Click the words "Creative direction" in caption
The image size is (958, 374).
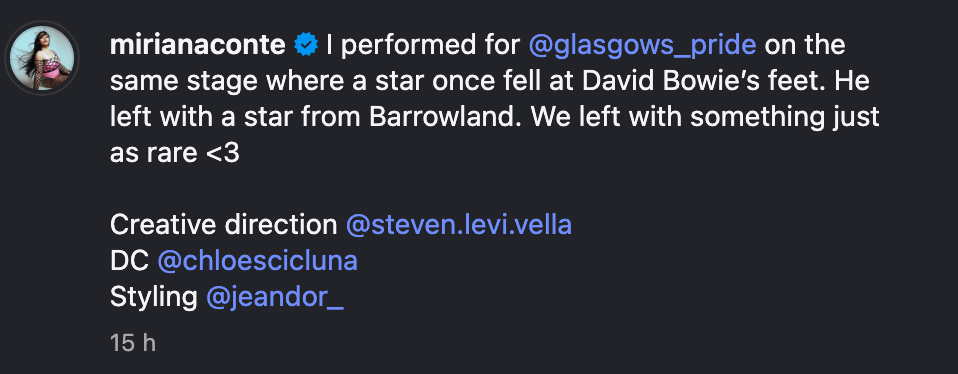(x=223, y=225)
